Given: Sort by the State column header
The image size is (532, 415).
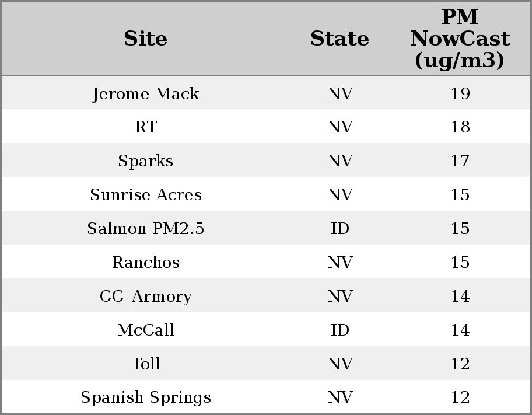Looking at the screenshot, I should coord(339,39).
